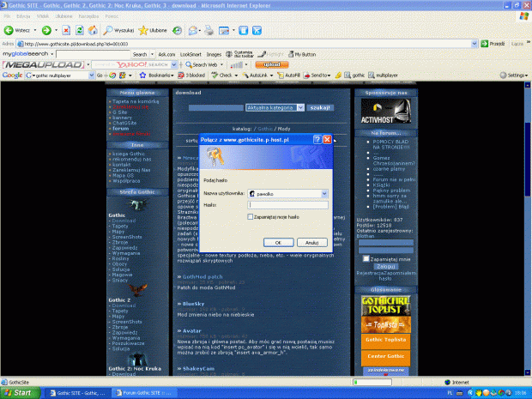Click the szukaj! button

(320, 107)
